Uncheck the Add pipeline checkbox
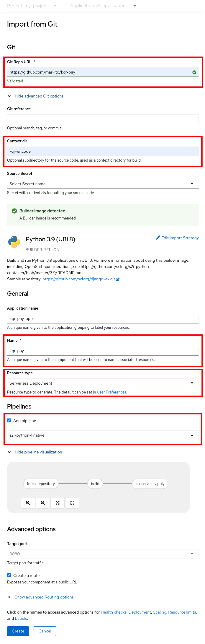 coord(9,420)
